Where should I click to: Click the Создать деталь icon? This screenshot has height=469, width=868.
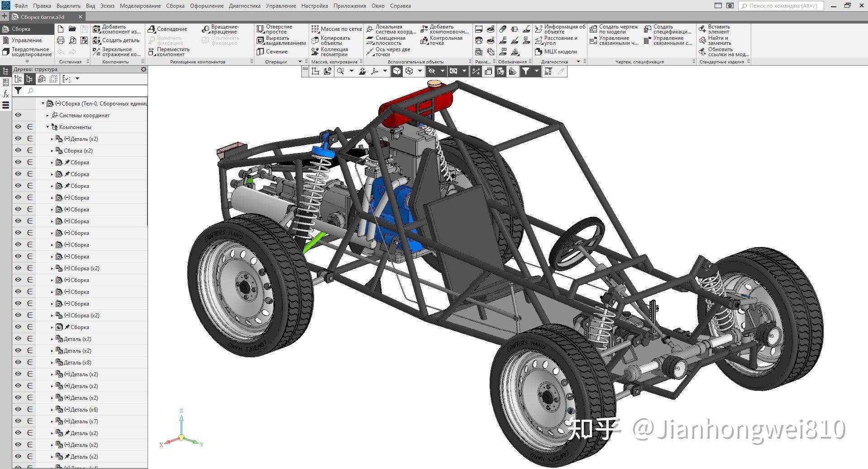[97, 40]
